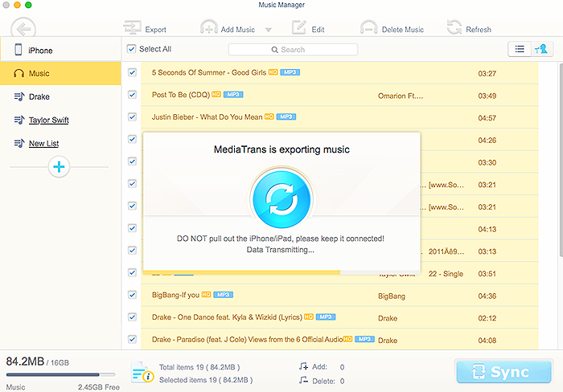
Task: Click the export progress bar in dialog
Action: pyautogui.click(x=281, y=272)
